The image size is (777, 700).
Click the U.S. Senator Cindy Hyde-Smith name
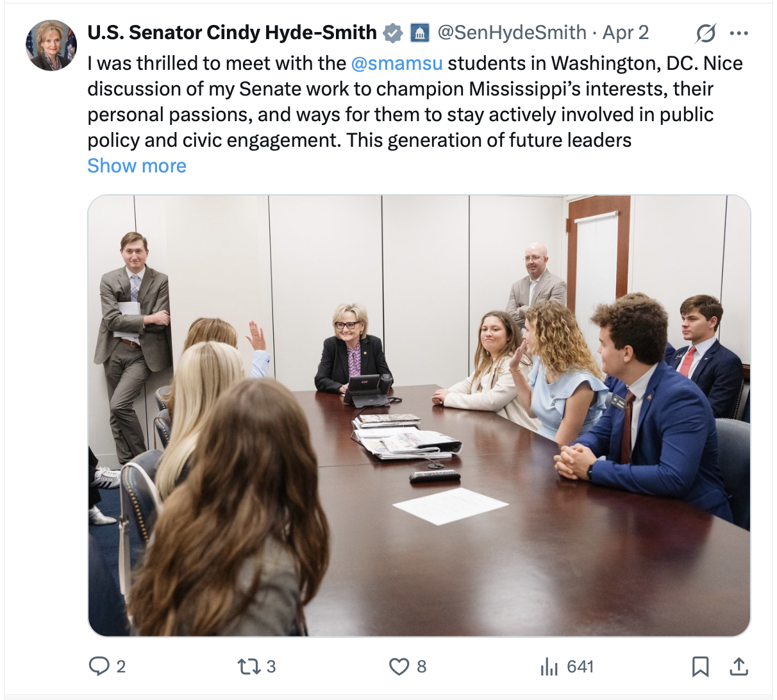pos(232,33)
